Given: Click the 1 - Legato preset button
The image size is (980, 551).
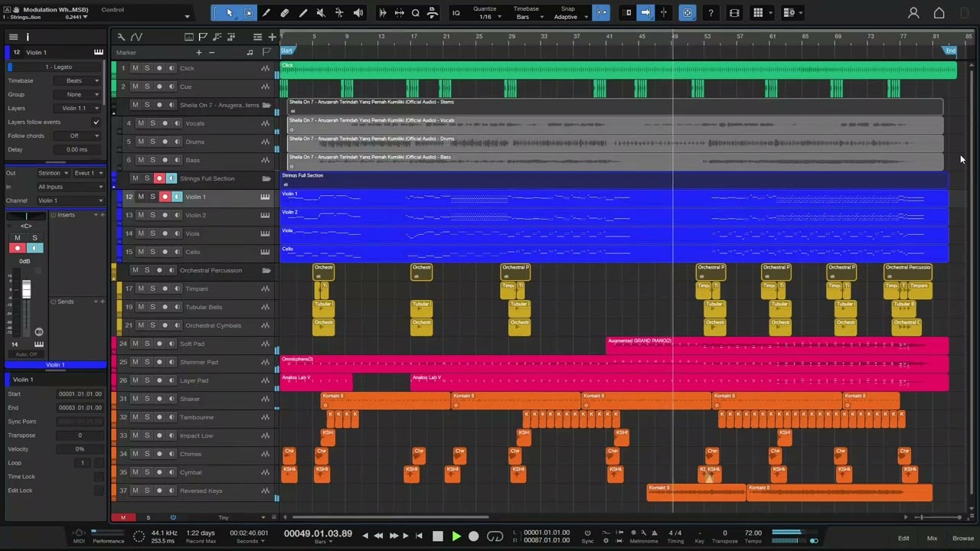Looking at the screenshot, I should (59, 67).
